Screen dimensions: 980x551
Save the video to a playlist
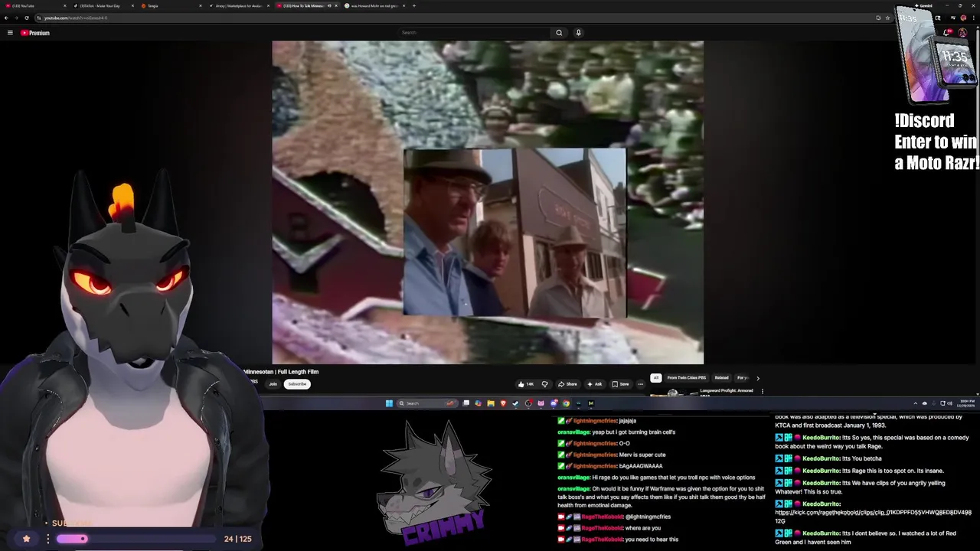coord(620,384)
